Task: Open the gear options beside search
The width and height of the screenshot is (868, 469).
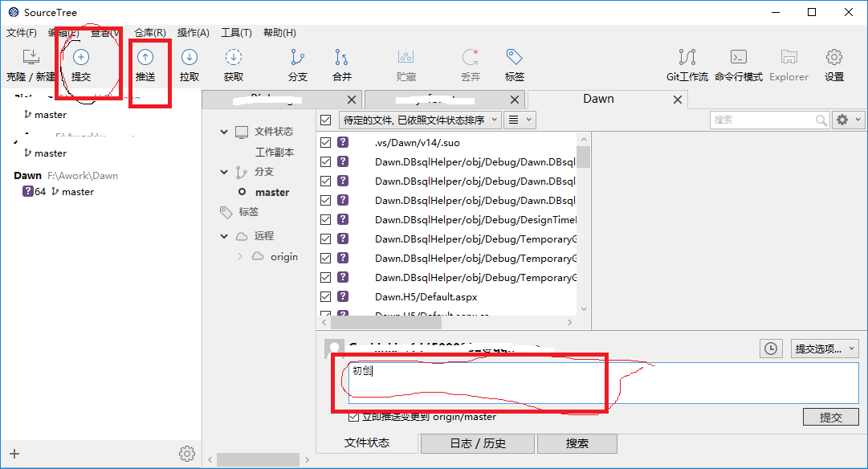Action: pos(848,120)
